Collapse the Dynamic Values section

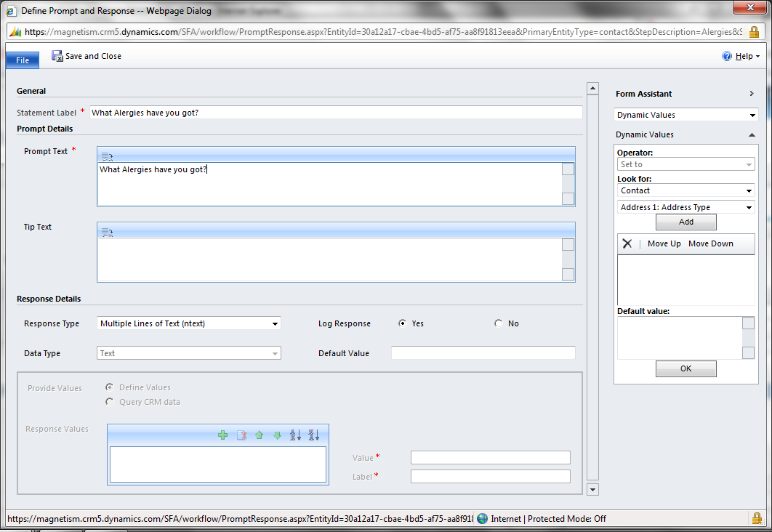pyautogui.click(x=751, y=134)
